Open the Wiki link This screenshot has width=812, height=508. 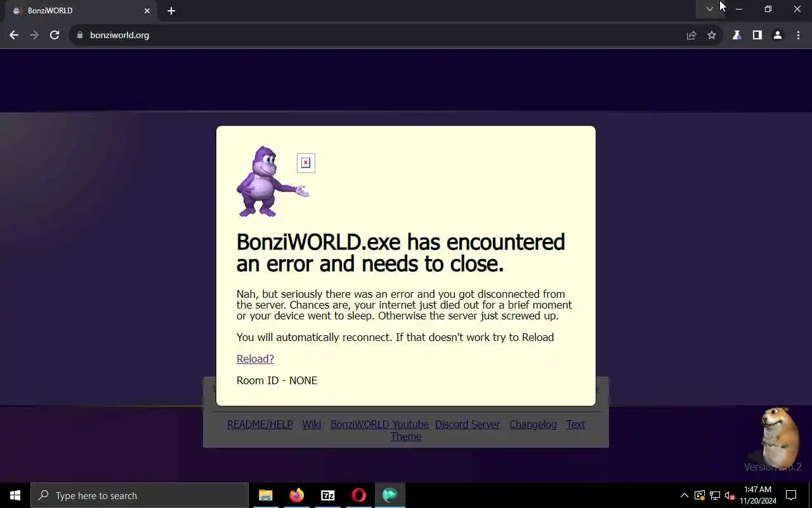311,424
